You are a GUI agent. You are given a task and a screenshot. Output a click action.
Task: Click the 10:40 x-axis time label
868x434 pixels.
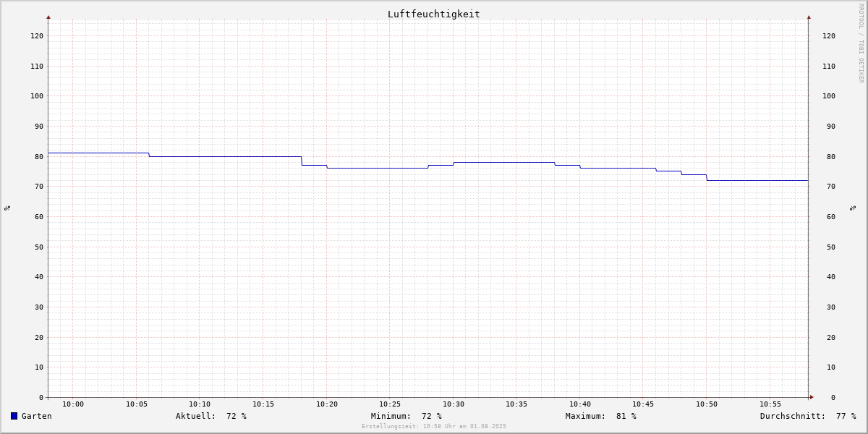coord(580,404)
